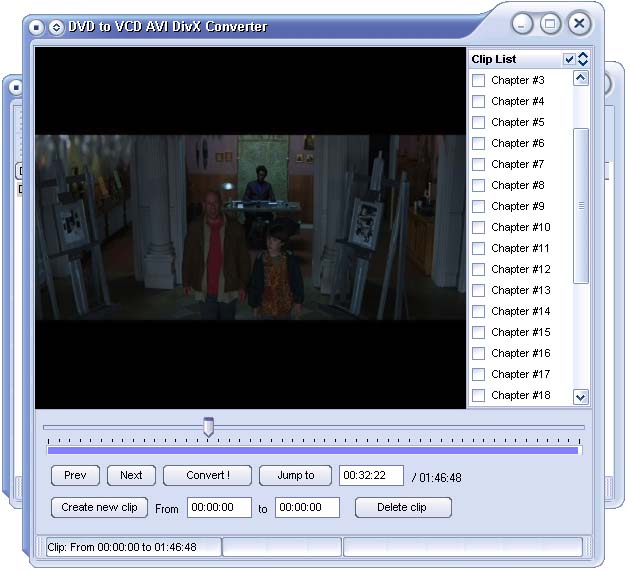The image size is (630, 571).
Task: Click the Next button
Action: pos(131,475)
